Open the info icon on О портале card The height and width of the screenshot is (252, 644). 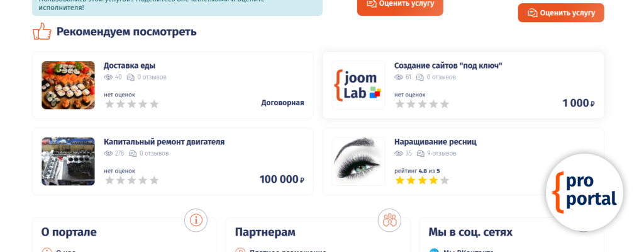pyautogui.click(x=196, y=220)
